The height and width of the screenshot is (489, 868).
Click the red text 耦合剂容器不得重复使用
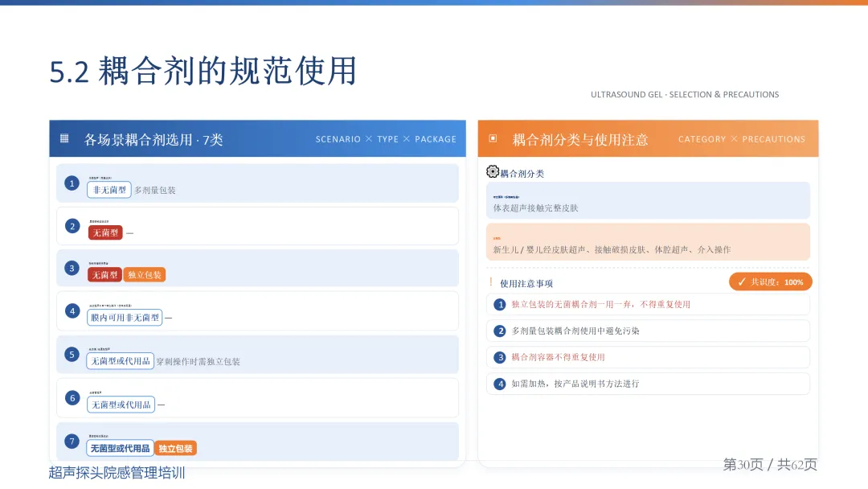(558, 357)
